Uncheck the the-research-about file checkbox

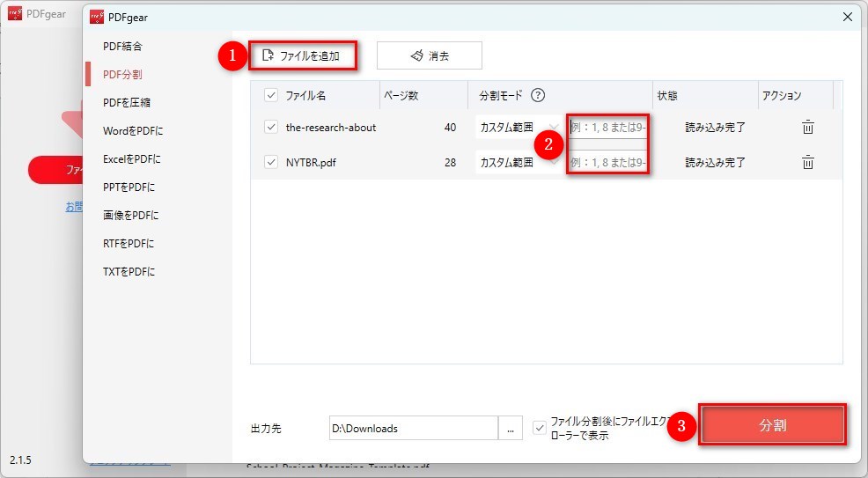[270, 128]
